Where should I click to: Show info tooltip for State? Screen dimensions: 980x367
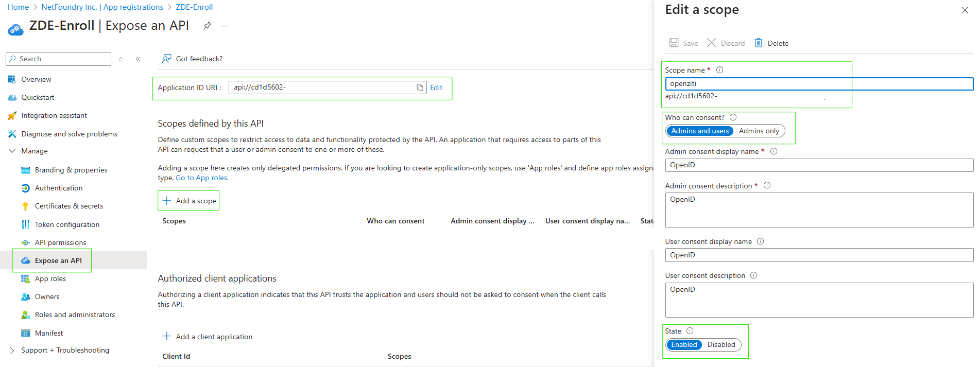690,331
